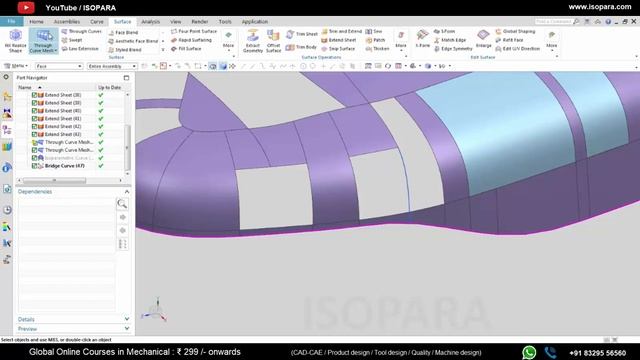This screenshot has height=360, width=640.
Task: Toggle checkbox for Isoparametric Curve feature
Action: pyautogui.click(x=34, y=158)
